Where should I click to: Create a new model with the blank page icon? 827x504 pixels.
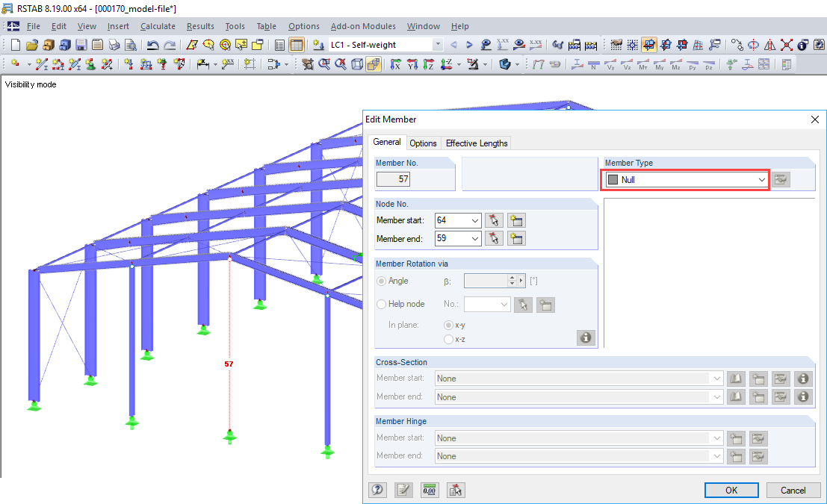tap(16, 45)
